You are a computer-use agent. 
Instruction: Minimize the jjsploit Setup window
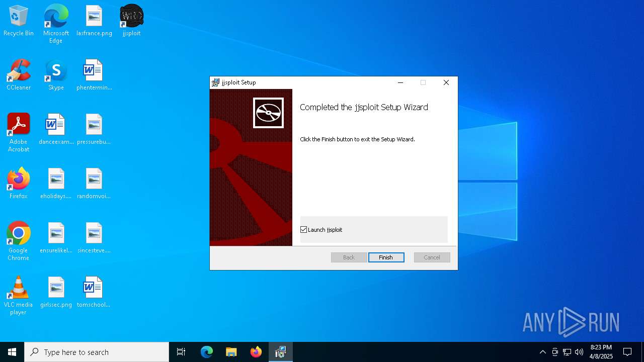(400, 82)
